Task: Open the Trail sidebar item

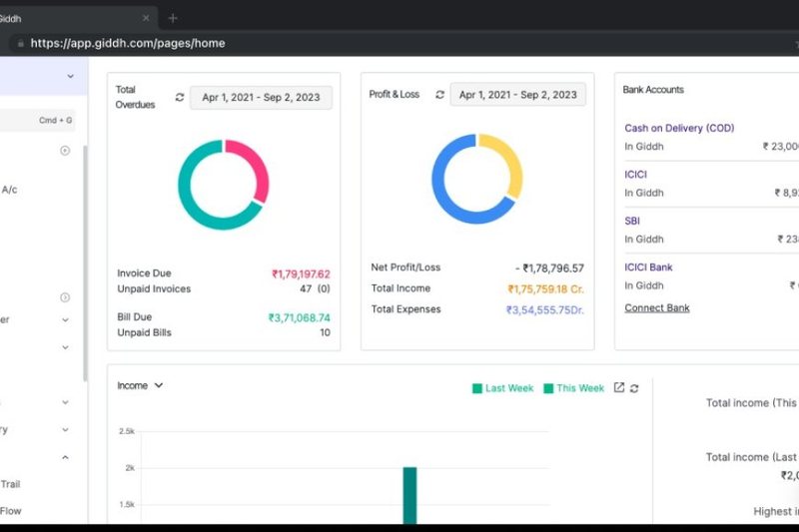Action: (x=10, y=484)
